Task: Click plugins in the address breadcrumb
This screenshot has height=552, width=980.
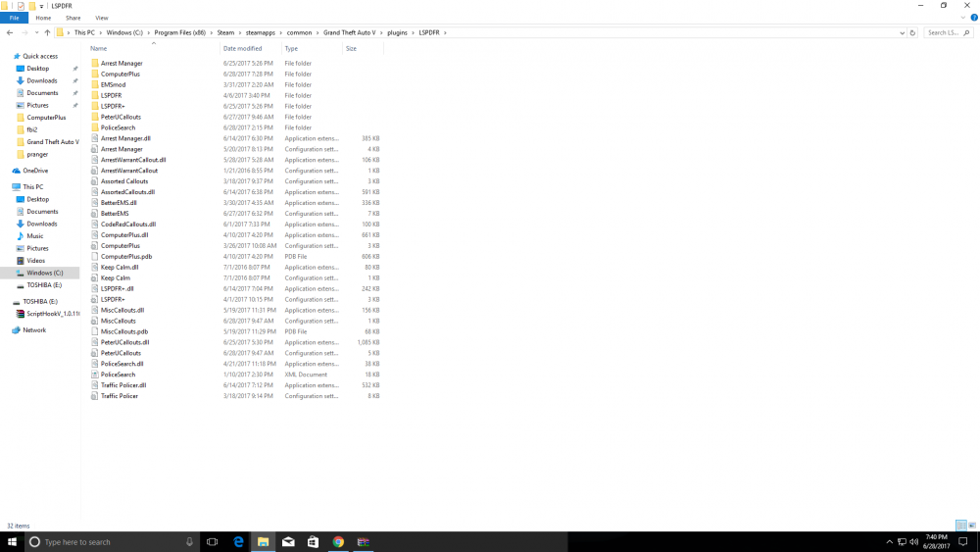Action: 397,32
